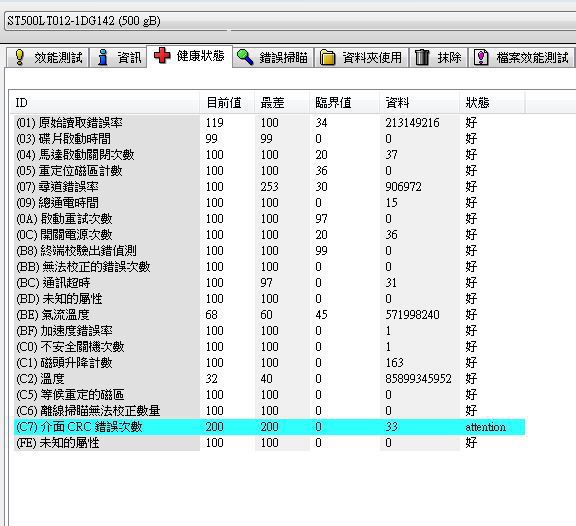Image resolution: width=576 pixels, height=526 pixels.
Task: Select the (01) 原始讀取錯誤率 row
Action: 269,122
